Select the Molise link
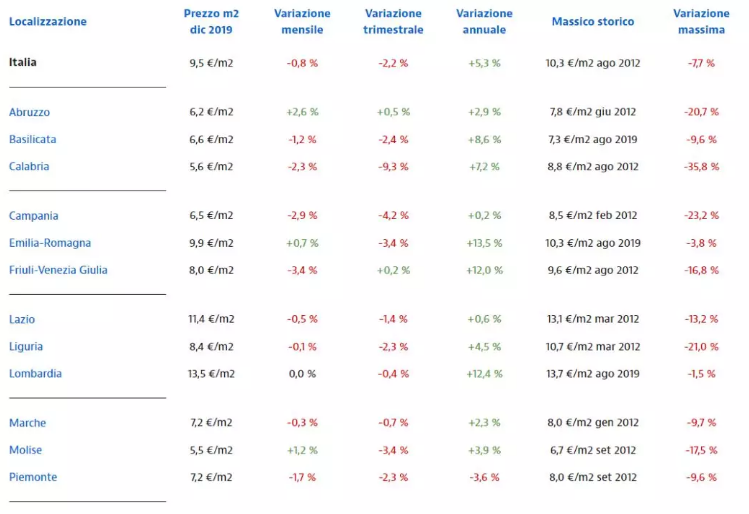Screen dimensions: 749x514 tap(25, 450)
